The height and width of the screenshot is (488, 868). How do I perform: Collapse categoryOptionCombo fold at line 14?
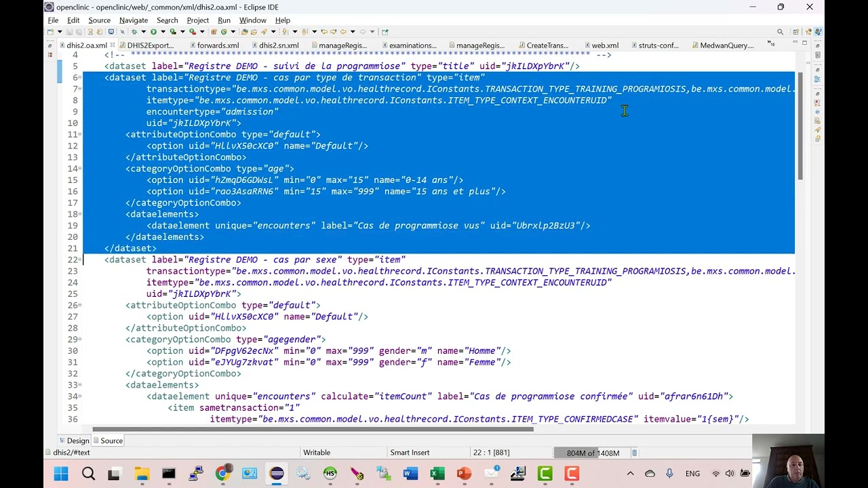pyautogui.click(x=81, y=169)
